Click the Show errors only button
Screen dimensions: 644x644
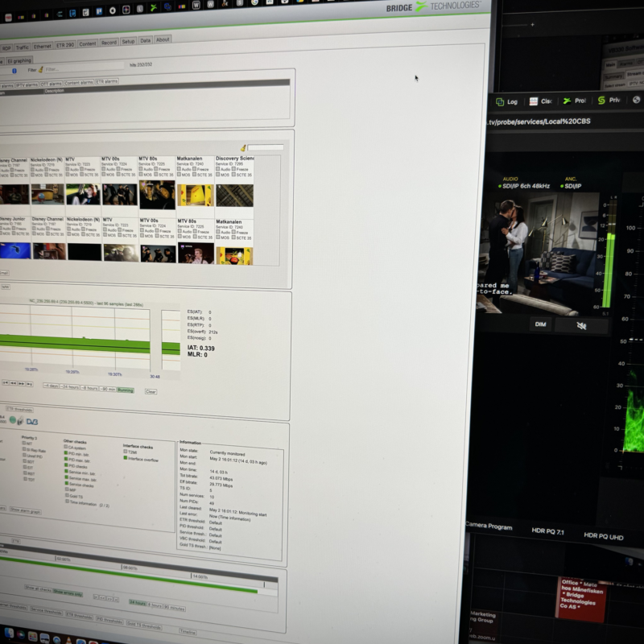tap(68, 592)
